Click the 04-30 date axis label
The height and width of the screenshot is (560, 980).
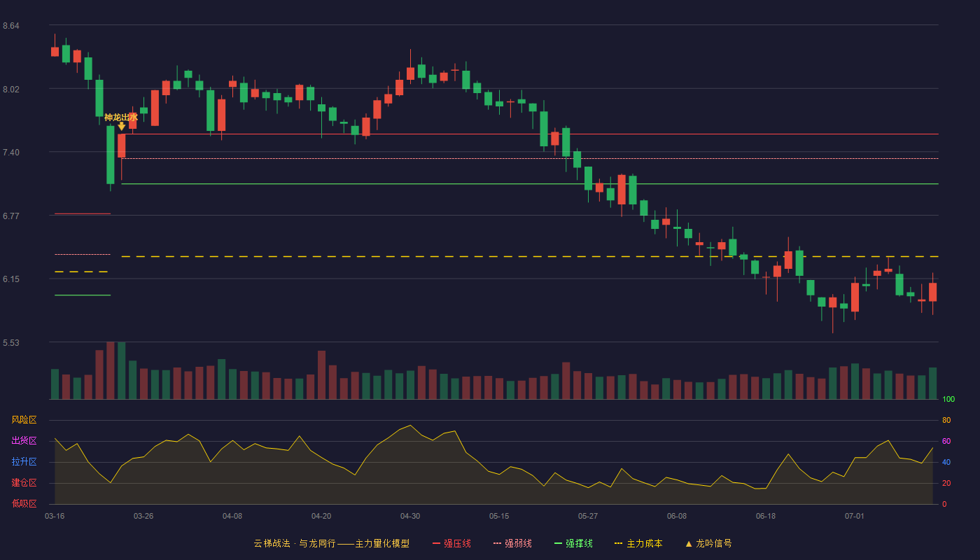pos(410,516)
